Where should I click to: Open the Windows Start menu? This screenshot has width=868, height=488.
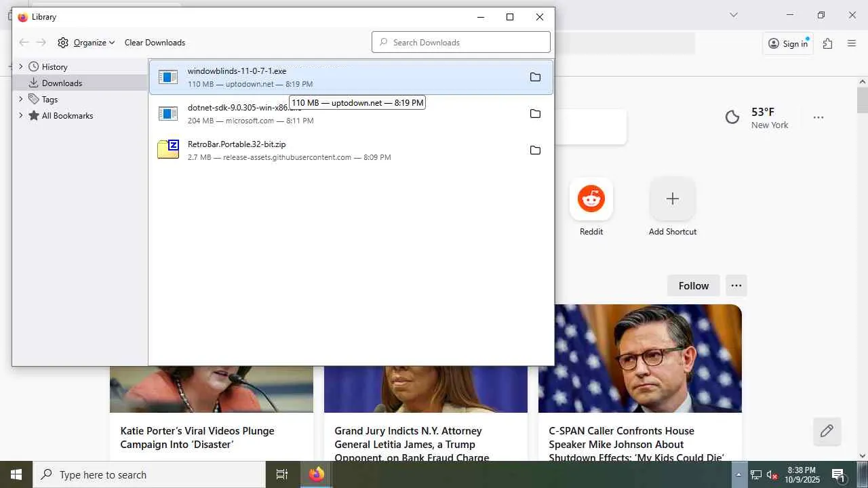point(16,474)
